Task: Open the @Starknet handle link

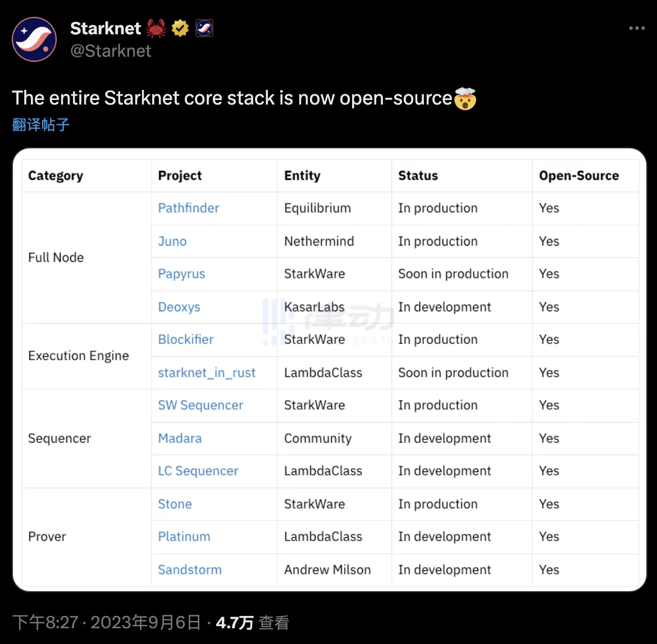Action: 111,51
